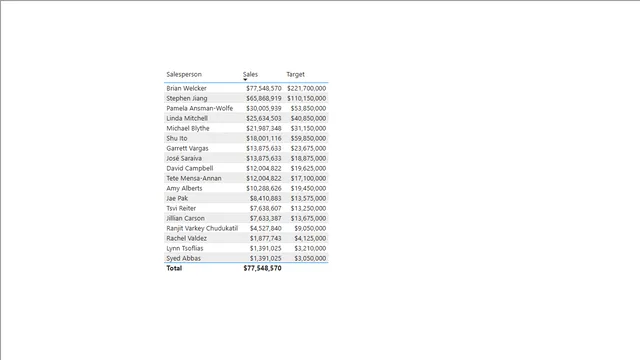Screen dimensions: 640x360
Task: Click Ranjit's sales value $4,527,840
Action: tap(266, 228)
